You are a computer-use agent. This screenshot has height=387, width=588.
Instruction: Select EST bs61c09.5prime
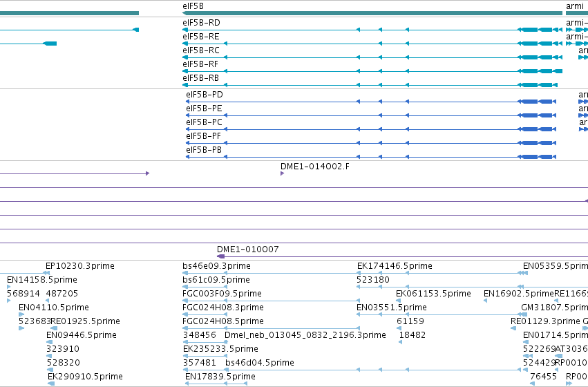[216, 280]
